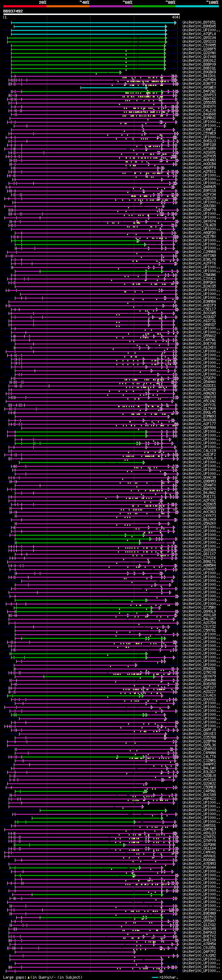Screen dimensions: 222x980
Task: Click the UniRef100_Q2RBF5 label
Action: tap(199, 49)
